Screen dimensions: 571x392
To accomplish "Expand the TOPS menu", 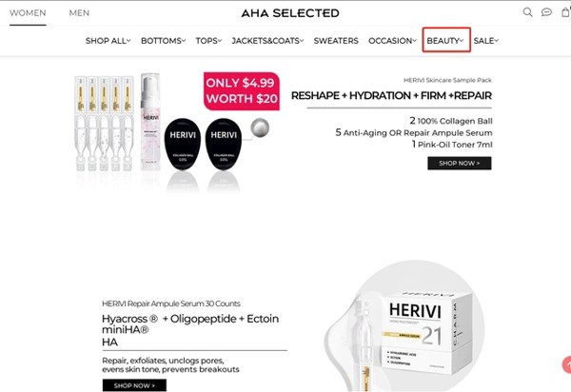I will pos(208,41).
